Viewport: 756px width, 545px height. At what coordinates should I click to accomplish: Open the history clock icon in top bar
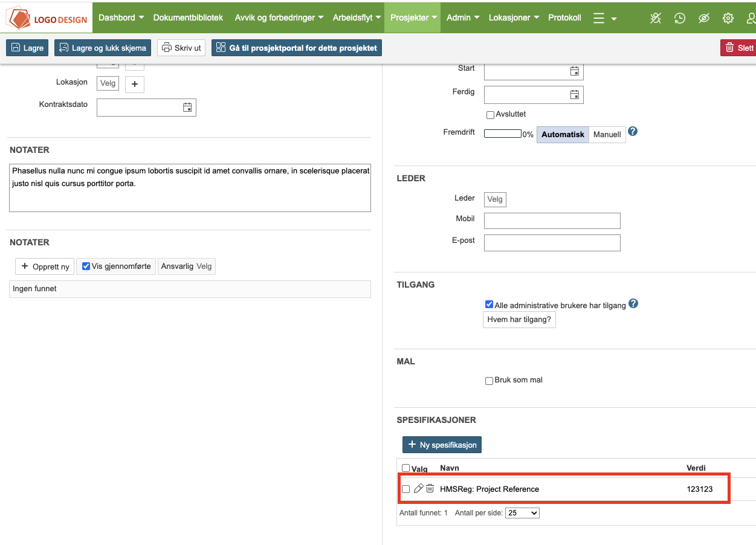tap(680, 18)
